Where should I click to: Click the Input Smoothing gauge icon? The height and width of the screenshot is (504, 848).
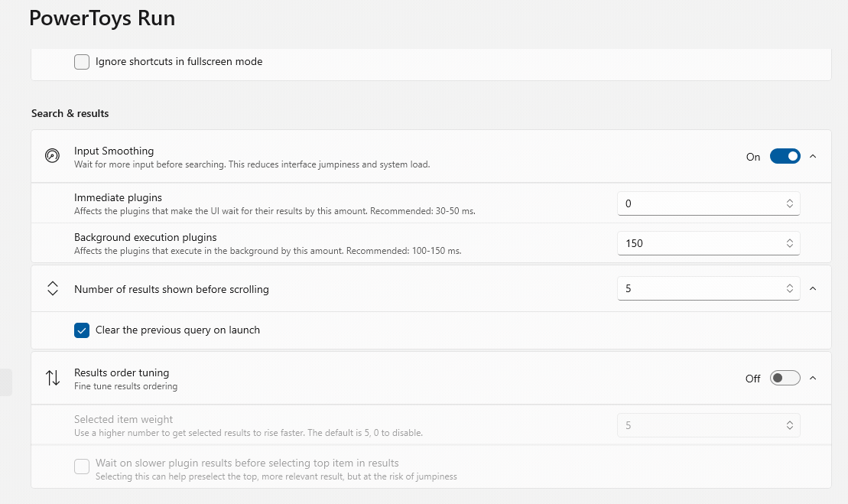52,156
